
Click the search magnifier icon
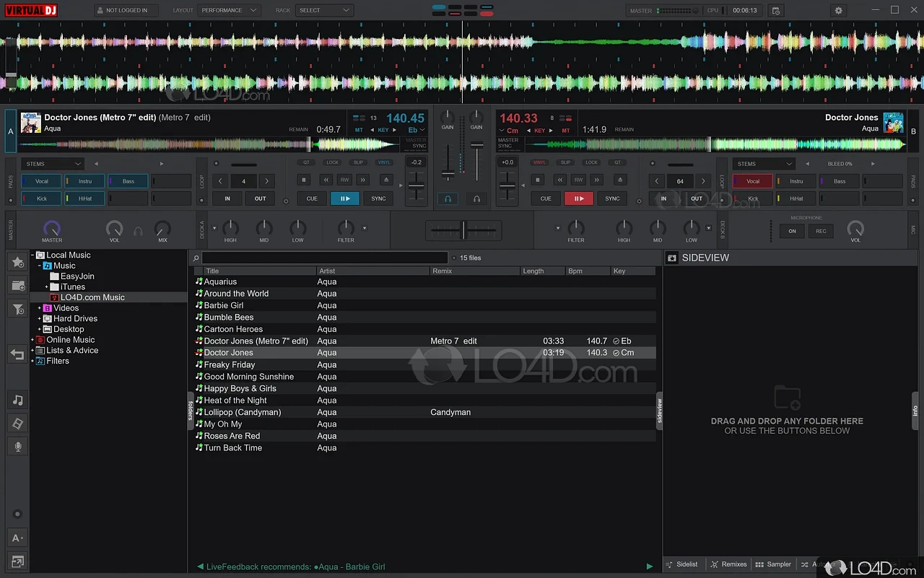(x=196, y=258)
